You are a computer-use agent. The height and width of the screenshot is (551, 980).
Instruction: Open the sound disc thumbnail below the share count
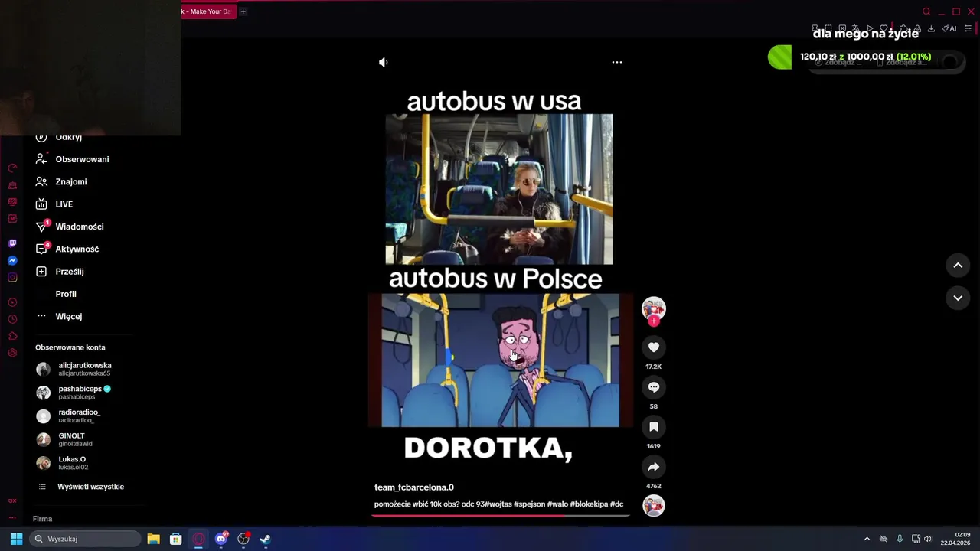pyautogui.click(x=654, y=506)
